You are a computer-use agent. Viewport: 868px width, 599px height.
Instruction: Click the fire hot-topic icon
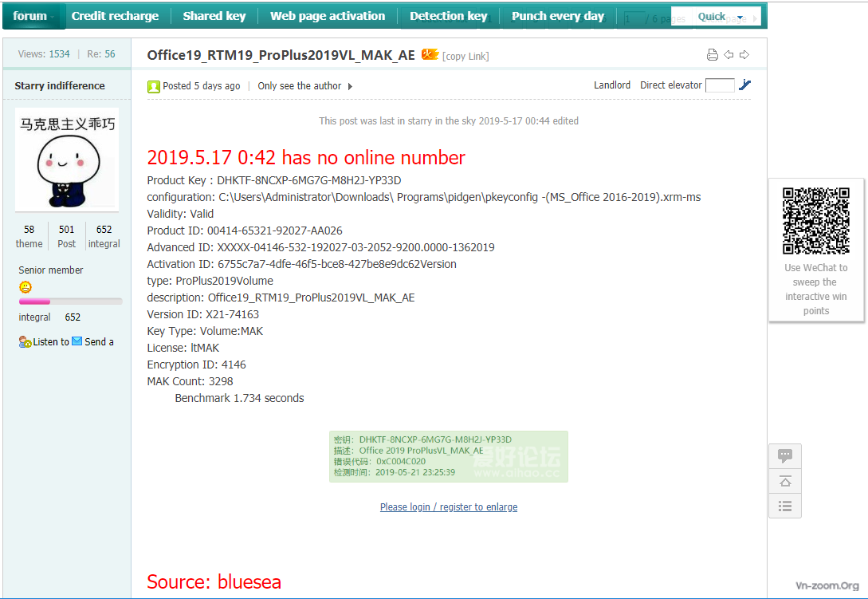[430, 54]
